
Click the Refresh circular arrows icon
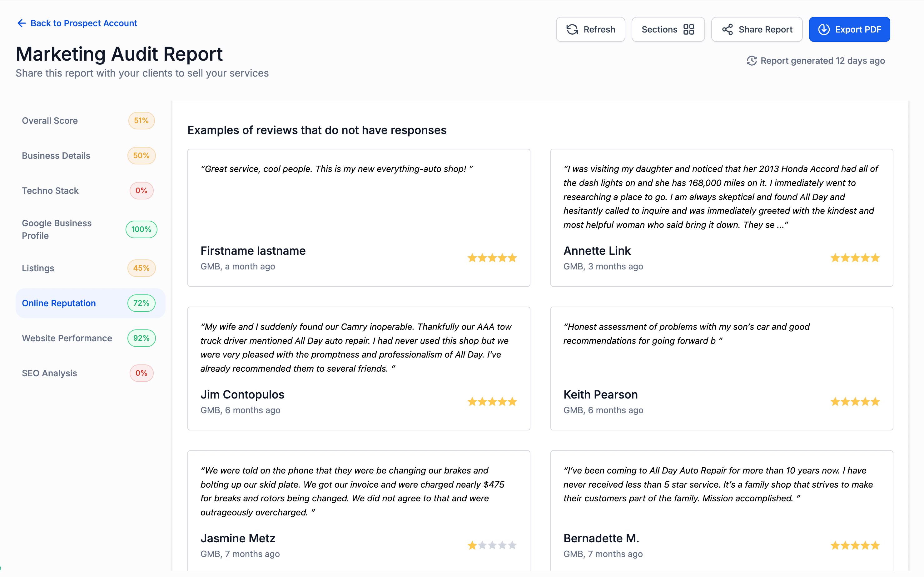pos(572,29)
